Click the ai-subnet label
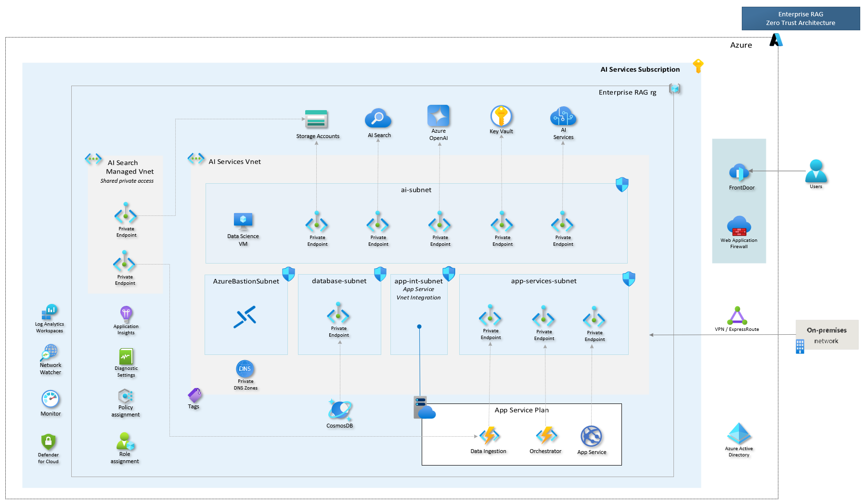This screenshot has height=504, width=866. click(416, 190)
